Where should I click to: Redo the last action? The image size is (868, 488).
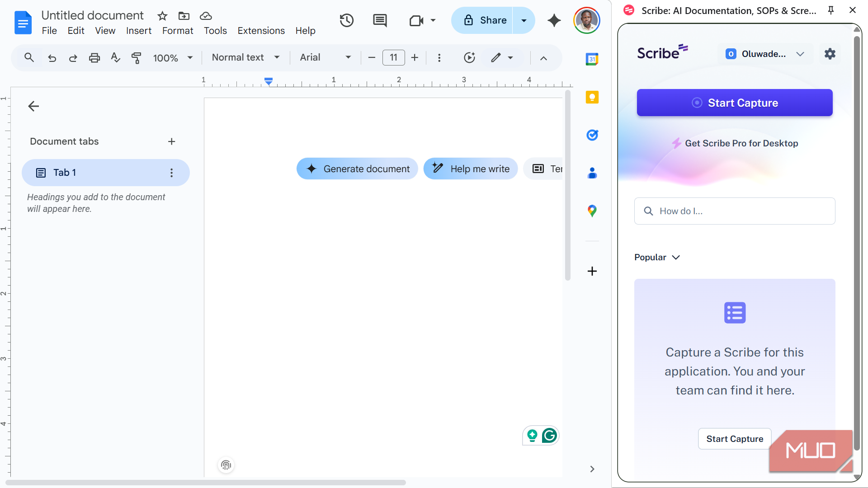[73, 58]
